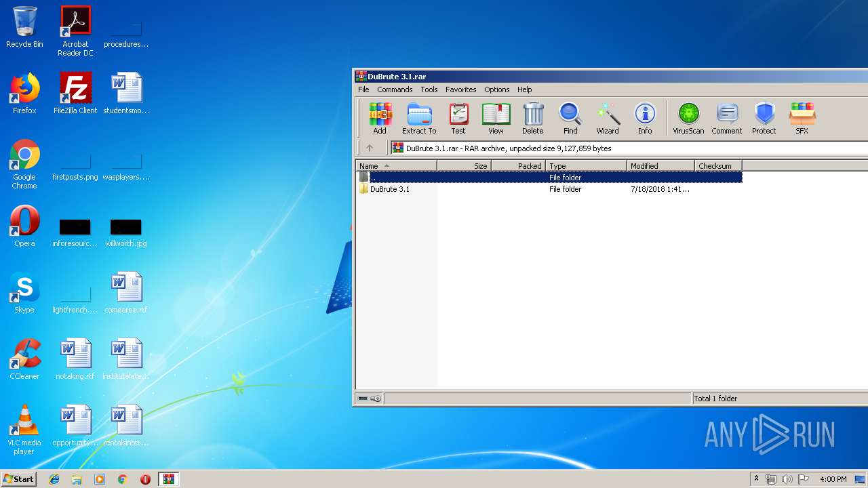Select the Google Chrome desktop shortcut

24,165
